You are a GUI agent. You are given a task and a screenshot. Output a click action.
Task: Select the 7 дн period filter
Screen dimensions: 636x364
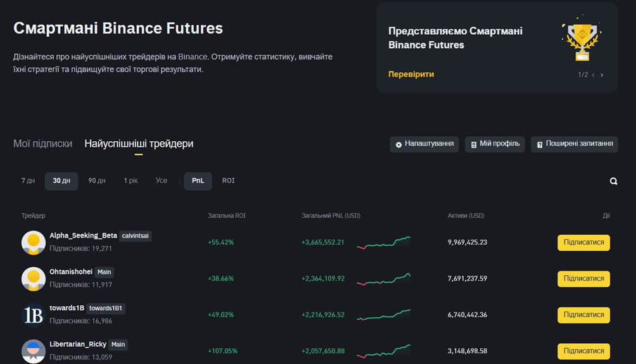click(28, 181)
